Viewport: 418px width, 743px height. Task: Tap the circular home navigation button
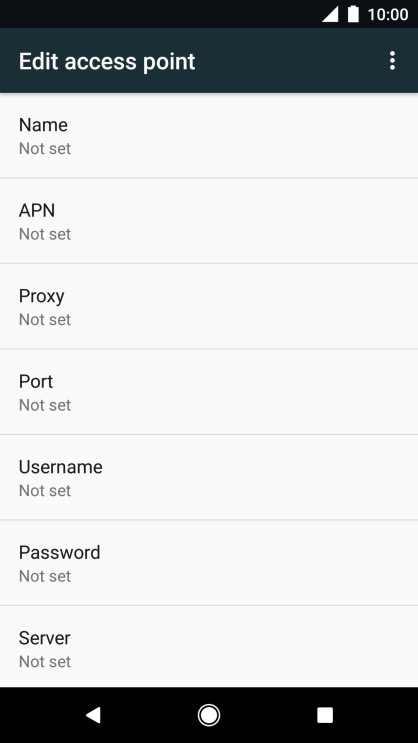209,715
